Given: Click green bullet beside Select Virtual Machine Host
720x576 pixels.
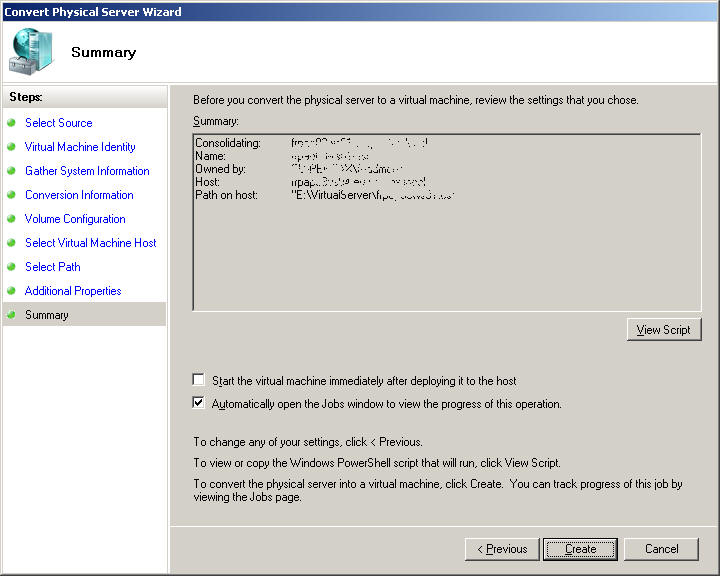Looking at the screenshot, I should pos(12,243).
